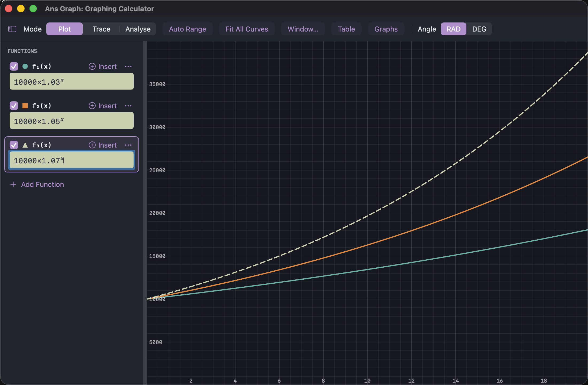Screen dimensions: 588x385
Task: Insert into f₂(x) expression
Action: point(103,106)
